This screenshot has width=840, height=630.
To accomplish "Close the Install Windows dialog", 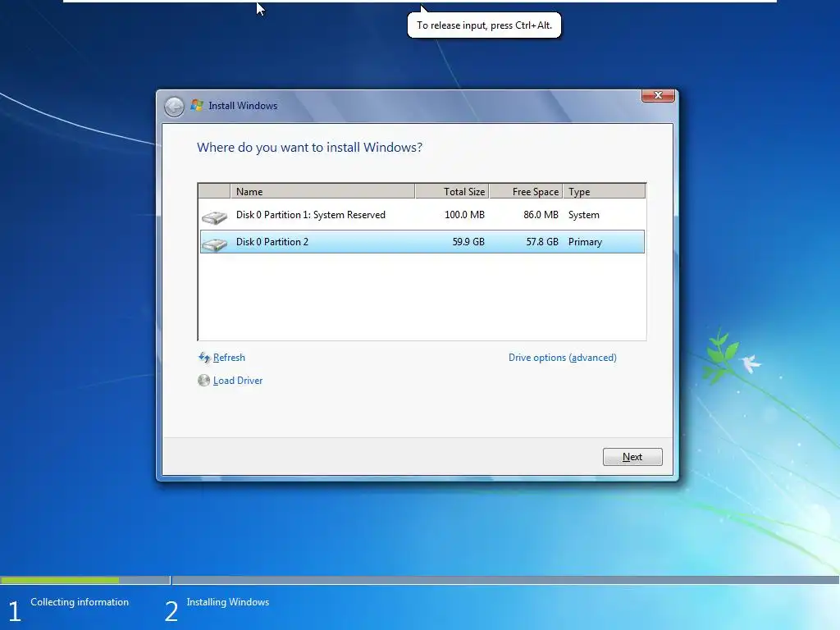I will pos(658,95).
